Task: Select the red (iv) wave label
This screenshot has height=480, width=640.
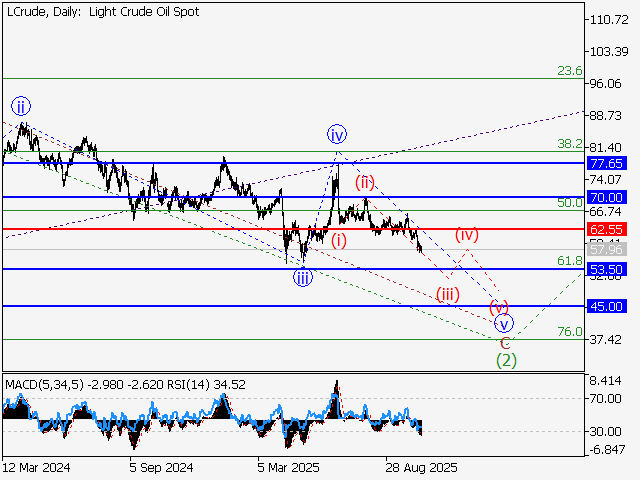Action: 468,235
